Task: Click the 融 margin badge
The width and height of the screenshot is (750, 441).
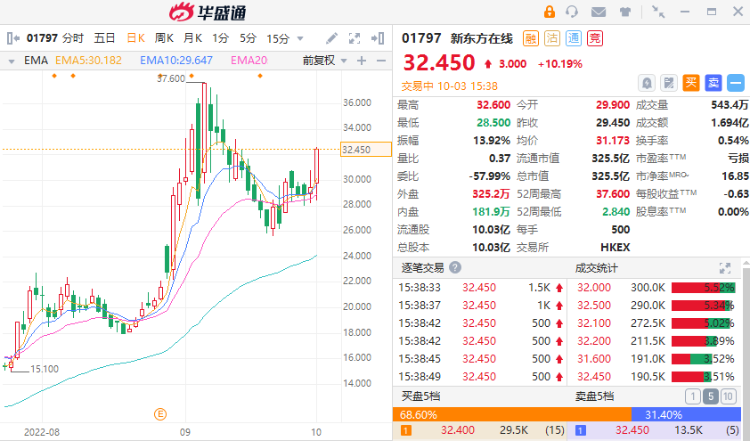Action: [x=531, y=38]
